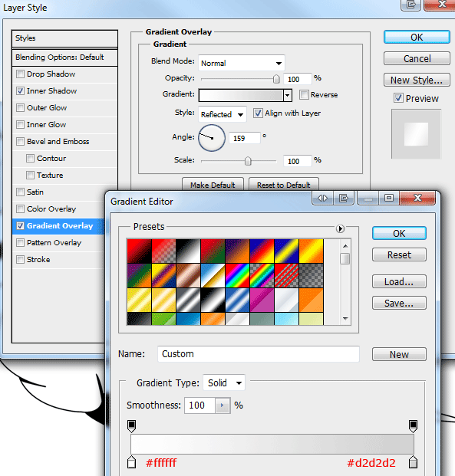Viewport: 455px width, 476px height.
Task: Click the Angle dial control
Action: click(x=212, y=138)
